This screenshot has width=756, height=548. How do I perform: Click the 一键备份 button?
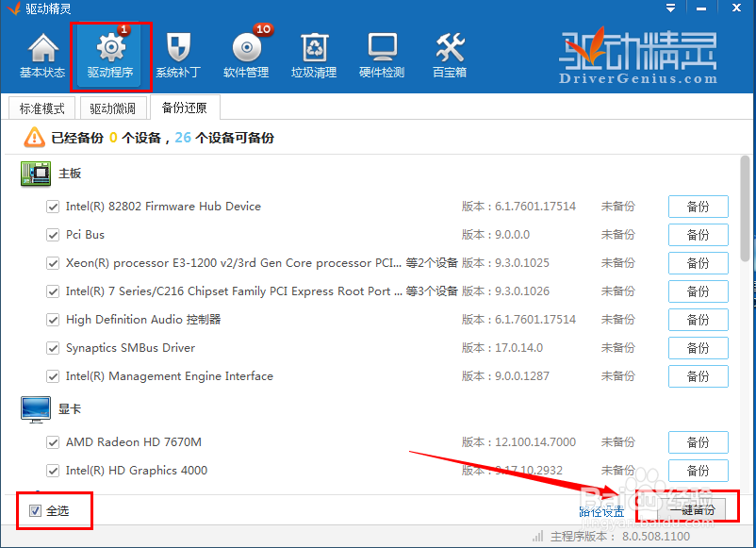[x=692, y=509]
